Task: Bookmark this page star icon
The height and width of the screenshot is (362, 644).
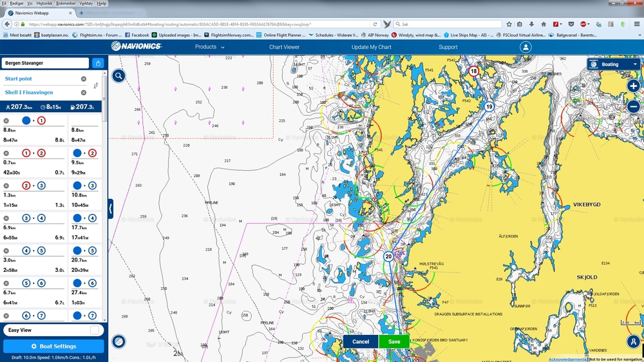Action: tap(509, 24)
